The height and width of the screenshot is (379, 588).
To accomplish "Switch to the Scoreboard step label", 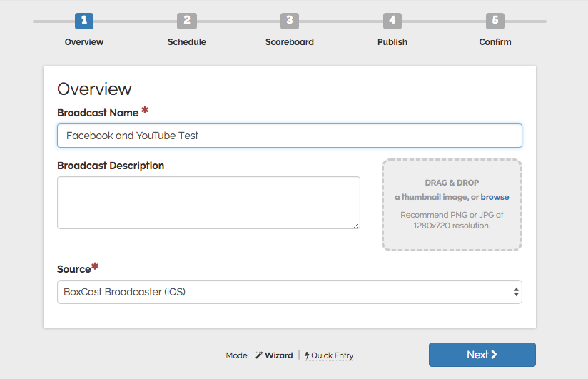I will click(289, 42).
